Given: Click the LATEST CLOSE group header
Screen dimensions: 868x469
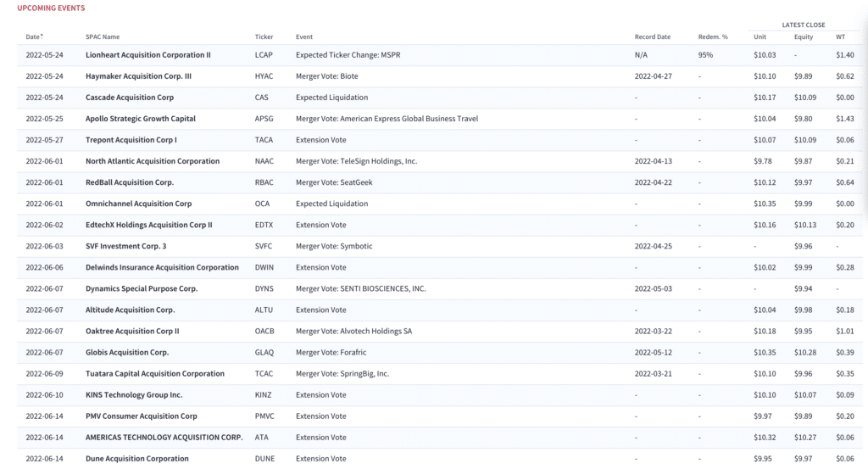Looking at the screenshot, I should pos(804,25).
